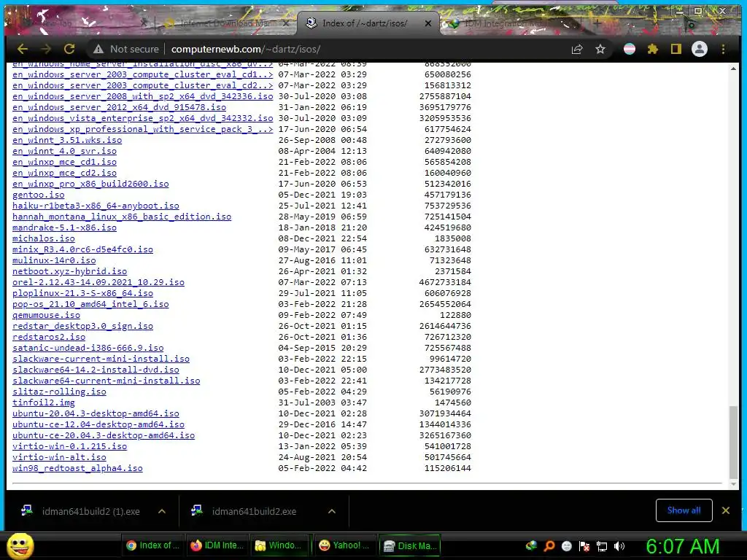This screenshot has height=560, width=747.
Task: Open en_windows_server_2012_x64_dvd_915478.iso link
Action: (119, 107)
